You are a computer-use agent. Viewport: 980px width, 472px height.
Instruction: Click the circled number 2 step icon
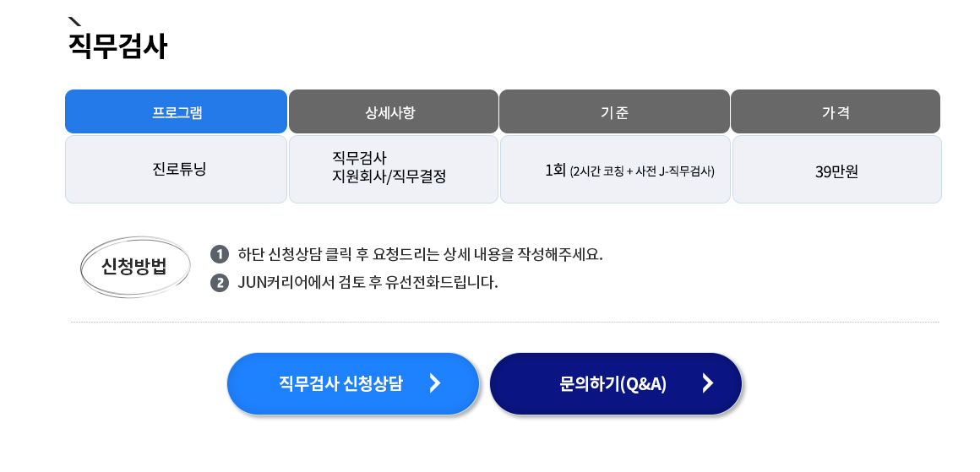220,283
